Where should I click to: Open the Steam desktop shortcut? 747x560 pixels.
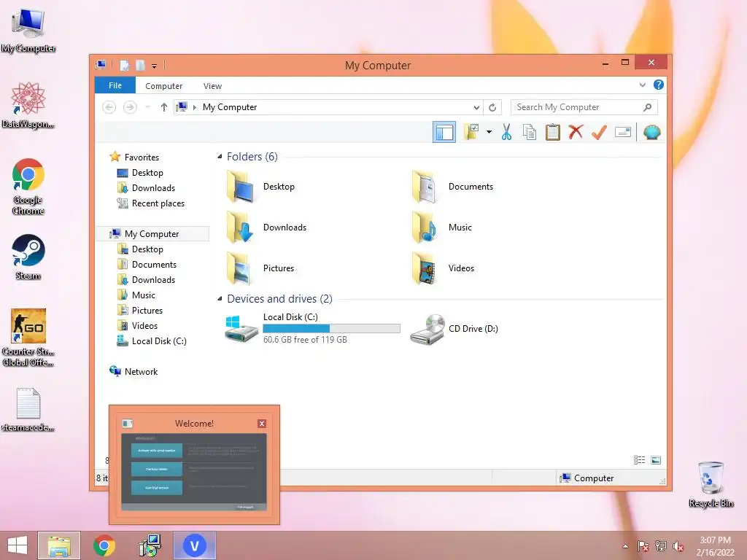pos(28,257)
